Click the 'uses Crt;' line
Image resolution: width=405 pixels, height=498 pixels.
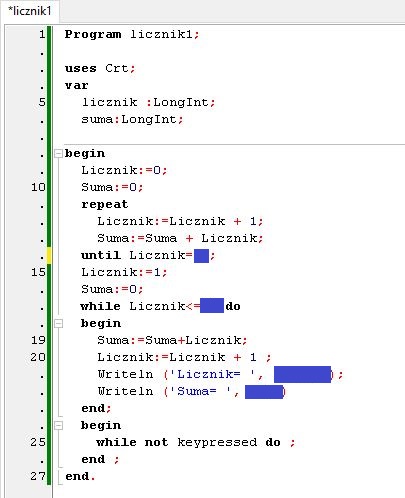[x=100, y=68]
